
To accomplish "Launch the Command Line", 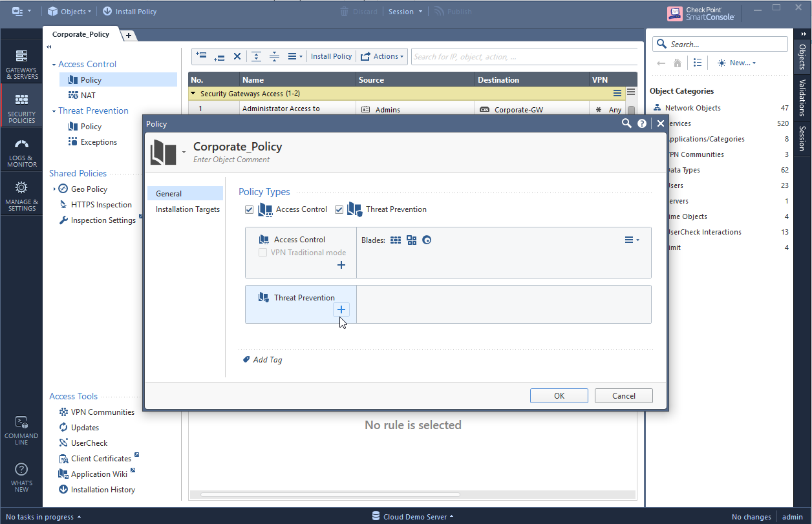I will point(21,430).
